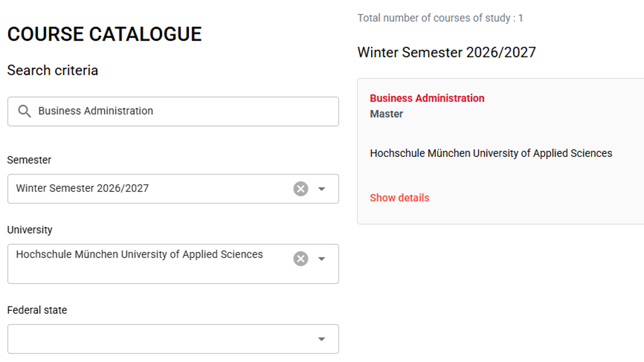Image resolution: width=644 pixels, height=362 pixels.
Task: Open the Semester selection arrow
Action: (321, 189)
